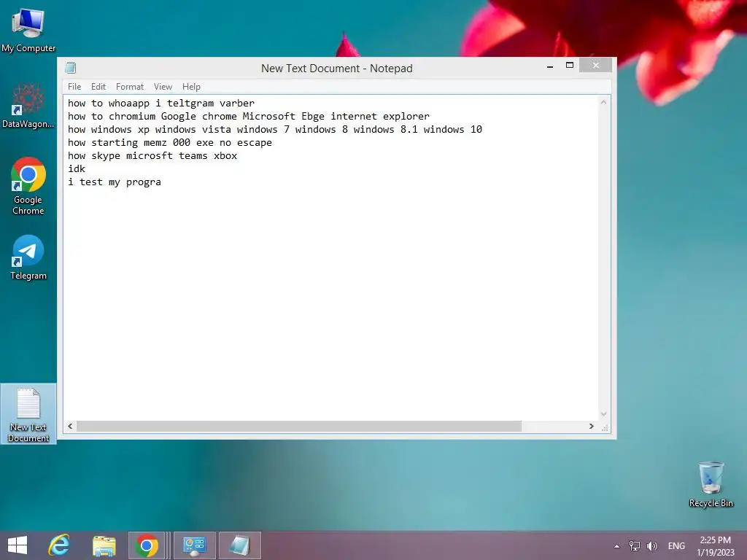The width and height of the screenshot is (747, 560).
Task: Click the Notepad title bar icon
Action: [71, 68]
